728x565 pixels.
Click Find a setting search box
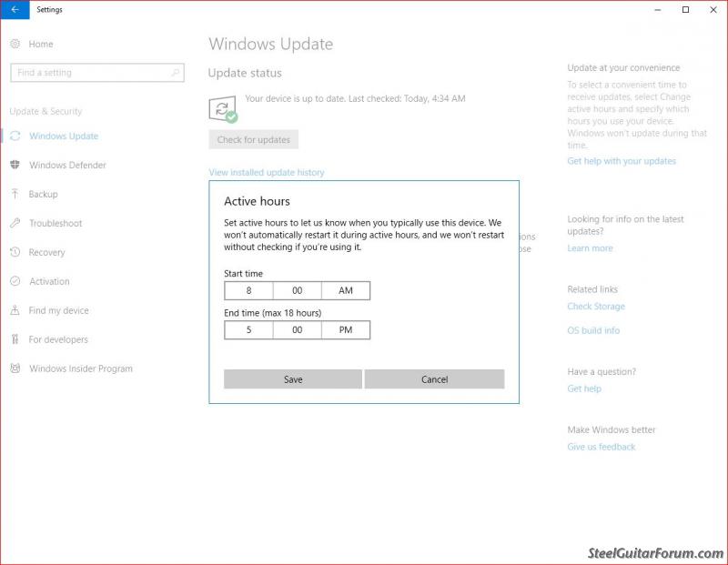(x=97, y=73)
